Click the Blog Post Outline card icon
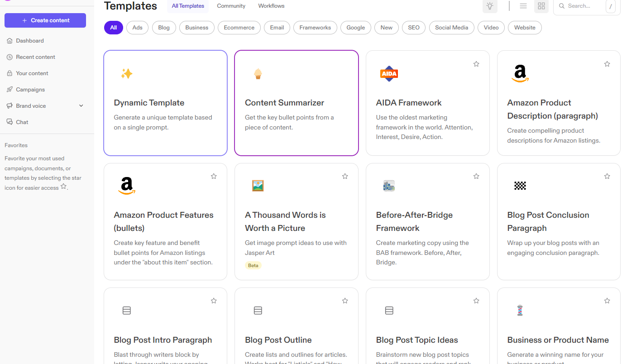 [x=258, y=311]
